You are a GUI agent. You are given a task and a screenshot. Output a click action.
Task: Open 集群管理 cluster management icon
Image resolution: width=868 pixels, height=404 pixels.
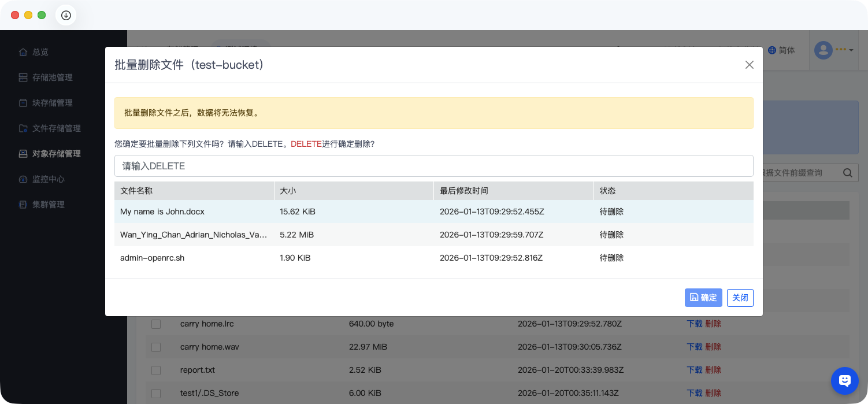(x=23, y=205)
